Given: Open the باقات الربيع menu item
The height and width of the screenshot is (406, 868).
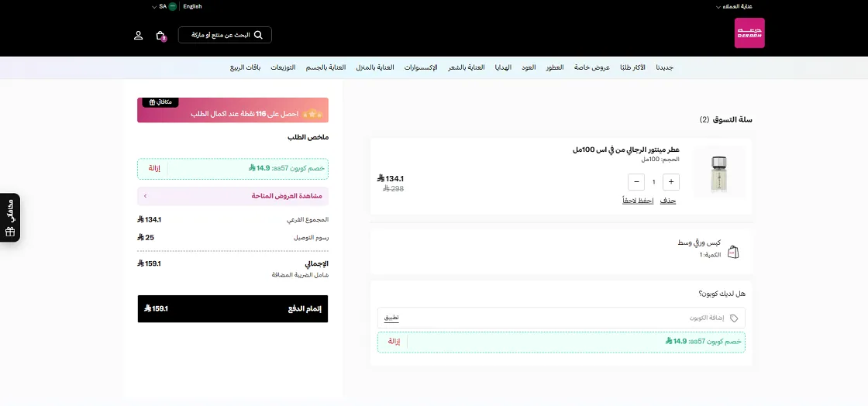Looking at the screenshot, I should pos(245,67).
